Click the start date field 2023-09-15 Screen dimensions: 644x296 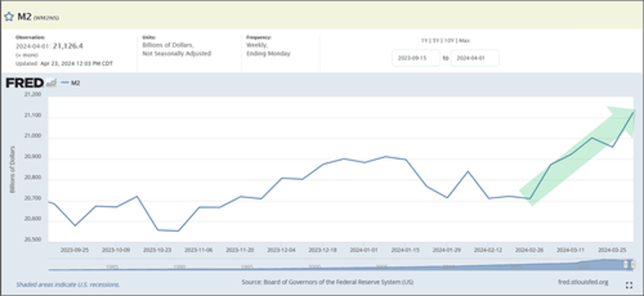pyautogui.click(x=415, y=58)
